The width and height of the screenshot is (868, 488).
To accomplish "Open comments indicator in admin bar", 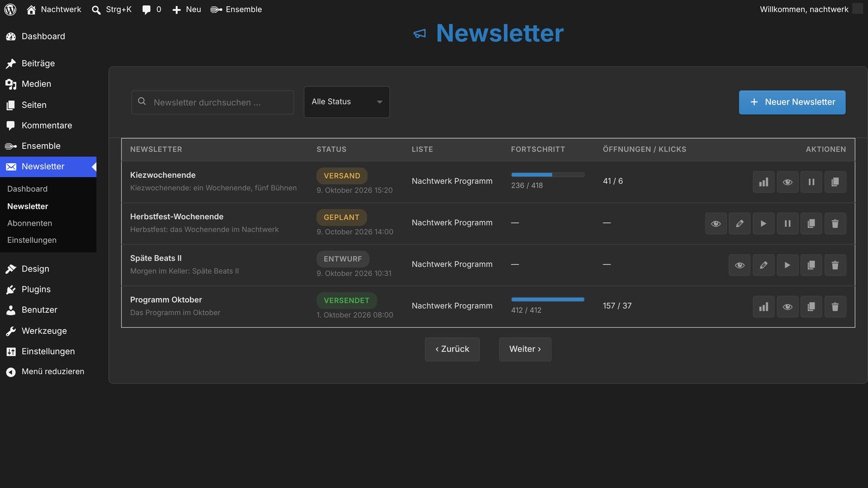I will 151,9.
